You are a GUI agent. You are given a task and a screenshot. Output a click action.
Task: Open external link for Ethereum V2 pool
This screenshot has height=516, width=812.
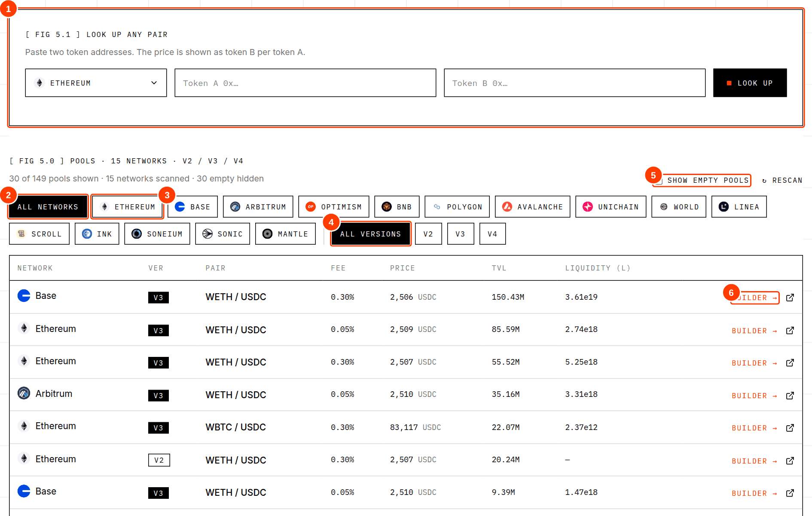point(790,461)
